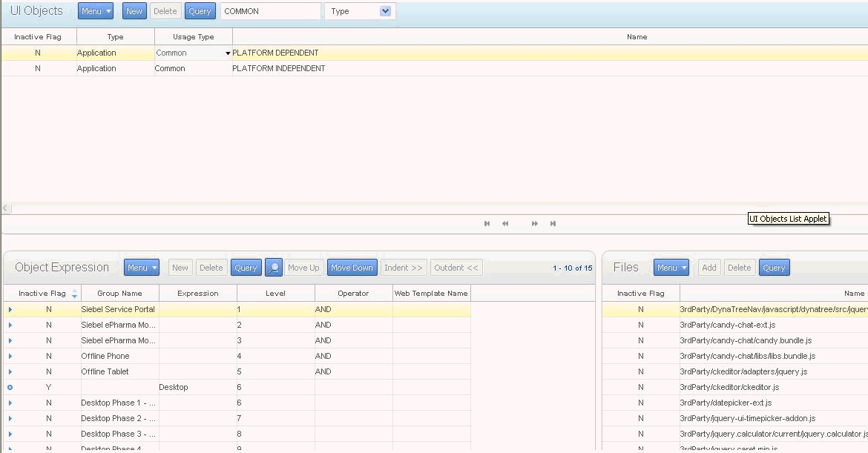Image resolution: width=868 pixels, height=453 pixels.
Task: Click Delete in Object Expression applet
Action: click(x=211, y=268)
